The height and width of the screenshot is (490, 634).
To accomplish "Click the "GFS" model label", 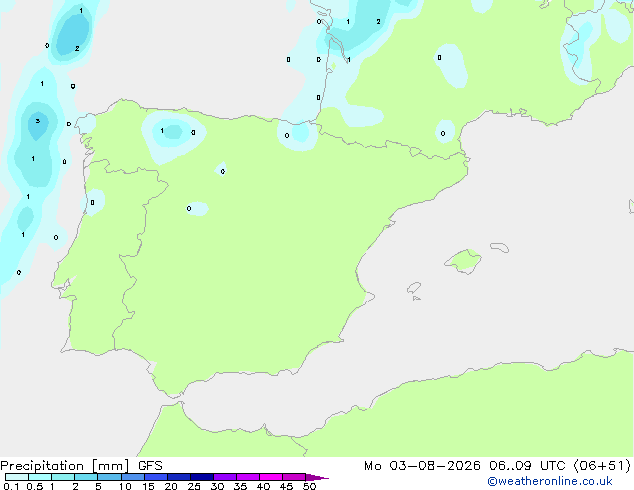I will click(150, 466).
